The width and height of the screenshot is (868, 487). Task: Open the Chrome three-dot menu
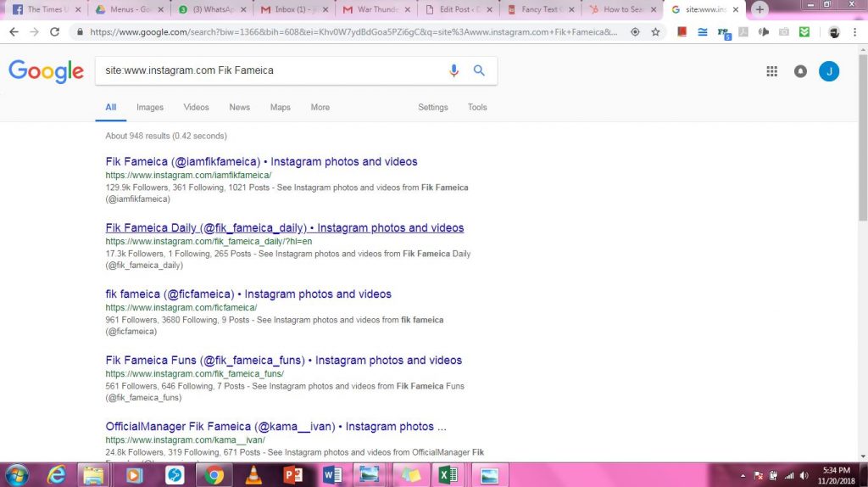854,32
